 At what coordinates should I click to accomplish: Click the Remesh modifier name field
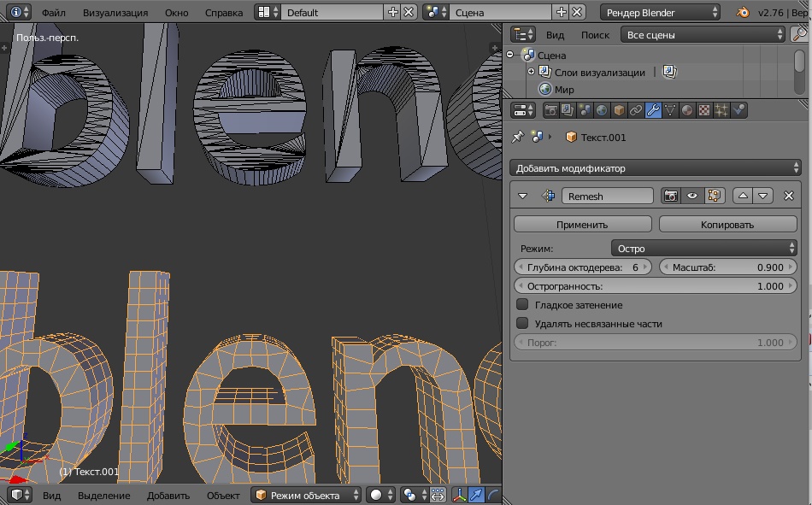[607, 197]
